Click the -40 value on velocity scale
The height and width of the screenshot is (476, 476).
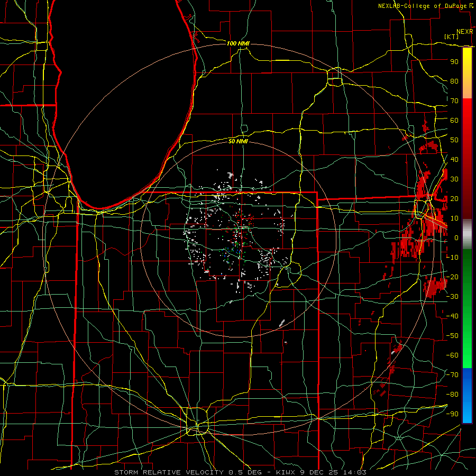[x=452, y=316]
